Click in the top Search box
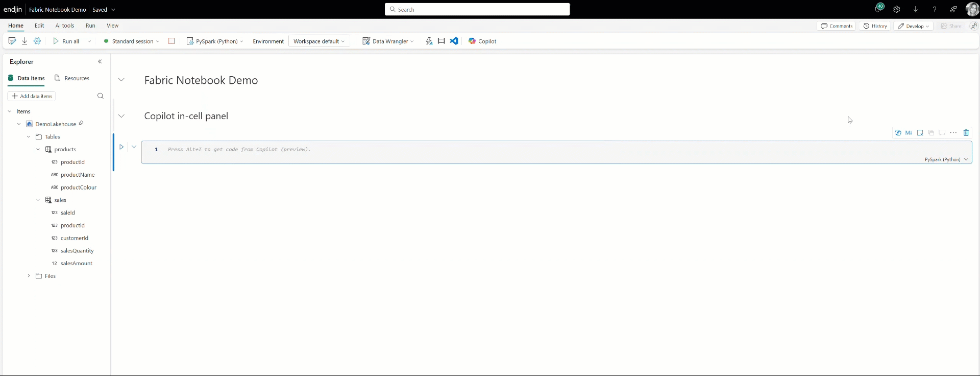This screenshot has width=980, height=376. 477,9
